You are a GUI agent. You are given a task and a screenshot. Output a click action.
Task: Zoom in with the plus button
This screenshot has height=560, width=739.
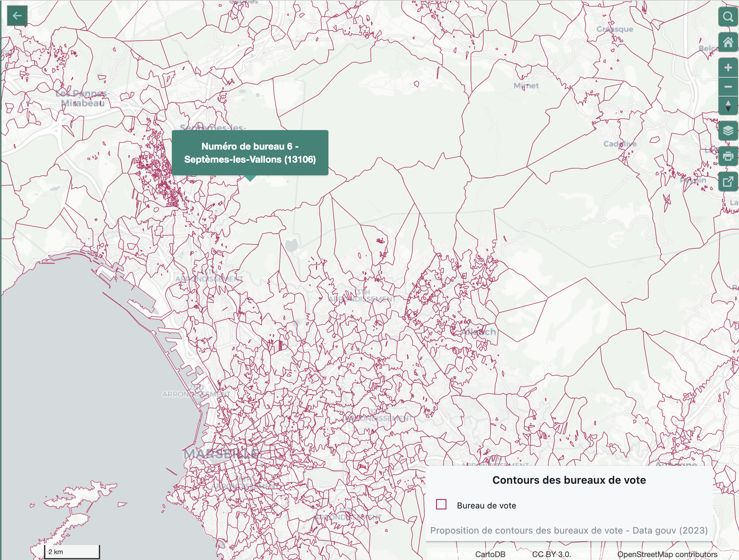[x=728, y=68]
